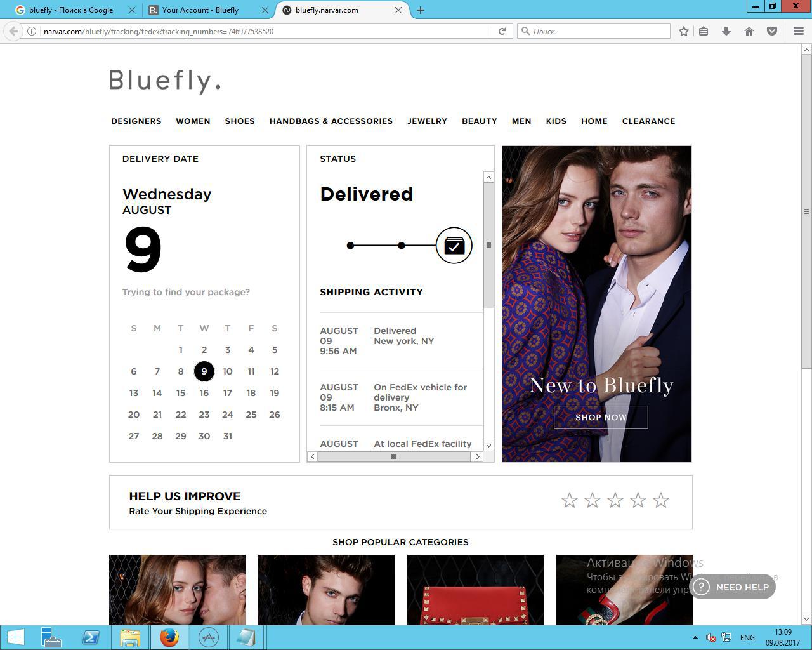
Task: Open the Pocket icon in toolbar
Action: coord(772,31)
